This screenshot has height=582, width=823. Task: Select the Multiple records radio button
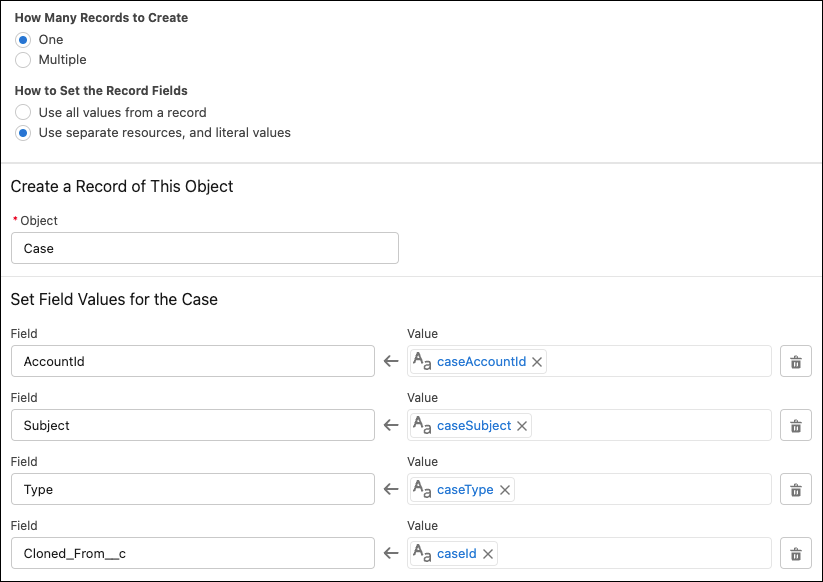pos(23,60)
